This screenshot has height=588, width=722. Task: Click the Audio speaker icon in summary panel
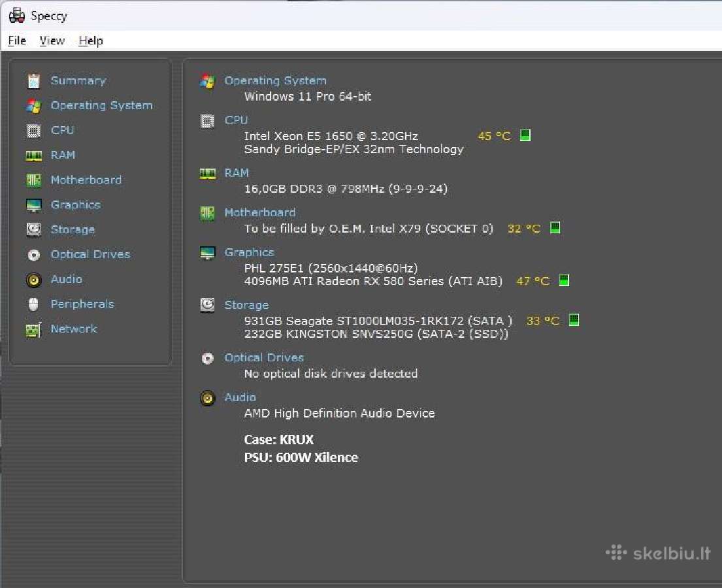click(208, 399)
